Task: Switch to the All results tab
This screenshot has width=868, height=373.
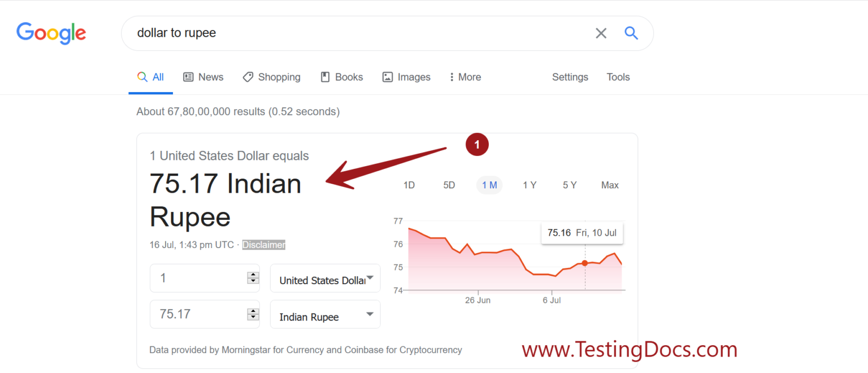Action: tap(150, 77)
